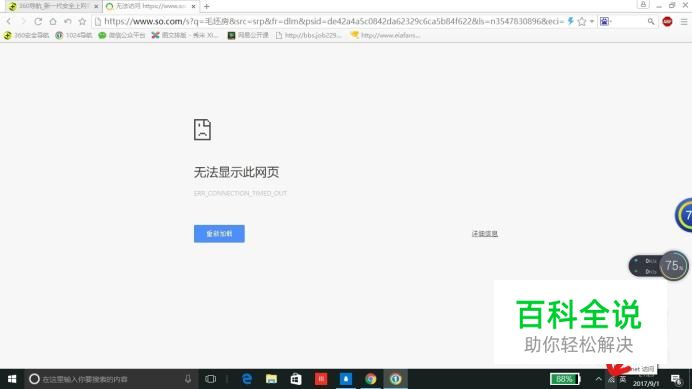Go forward to next page

click(x=23, y=21)
